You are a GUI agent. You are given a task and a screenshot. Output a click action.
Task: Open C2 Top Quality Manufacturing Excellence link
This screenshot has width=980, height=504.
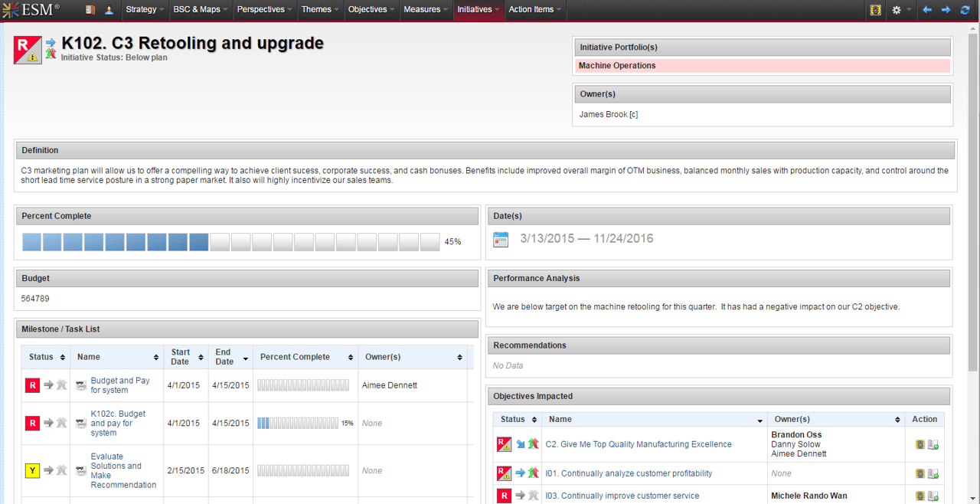pos(639,444)
